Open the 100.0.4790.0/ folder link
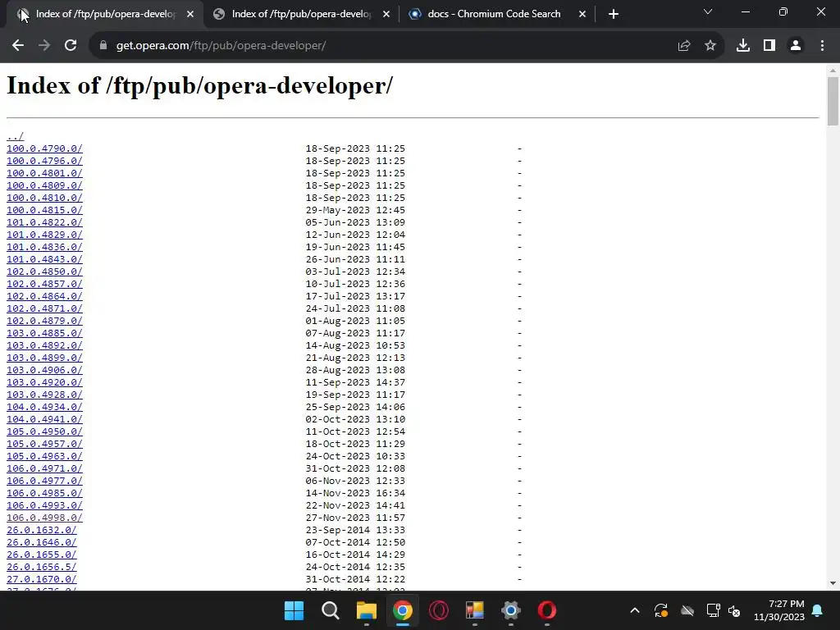Viewport: 840px width, 630px height. tap(44, 148)
